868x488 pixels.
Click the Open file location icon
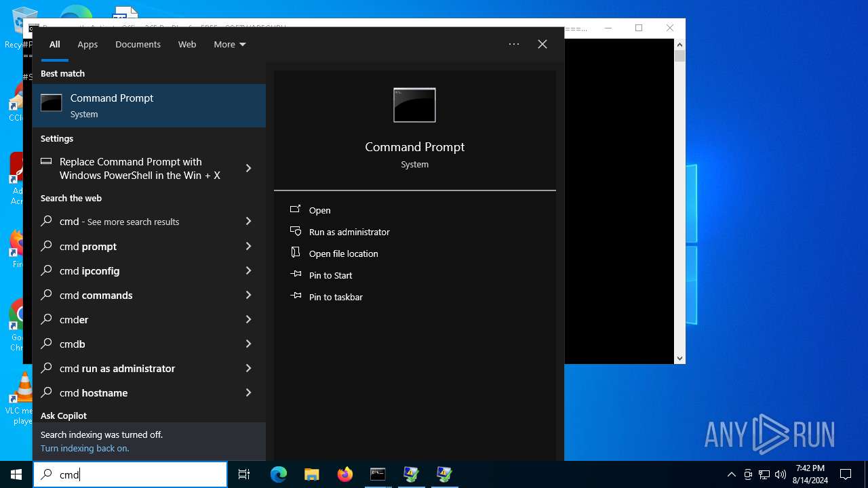[296, 253]
